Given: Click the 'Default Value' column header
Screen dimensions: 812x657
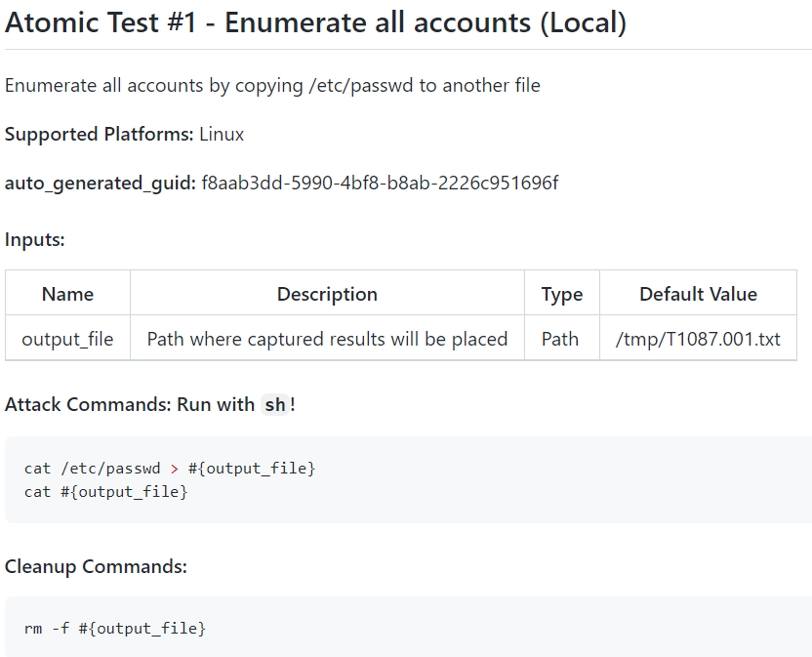Looking at the screenshot, I should pyautogui.click(x=698, y=294).
